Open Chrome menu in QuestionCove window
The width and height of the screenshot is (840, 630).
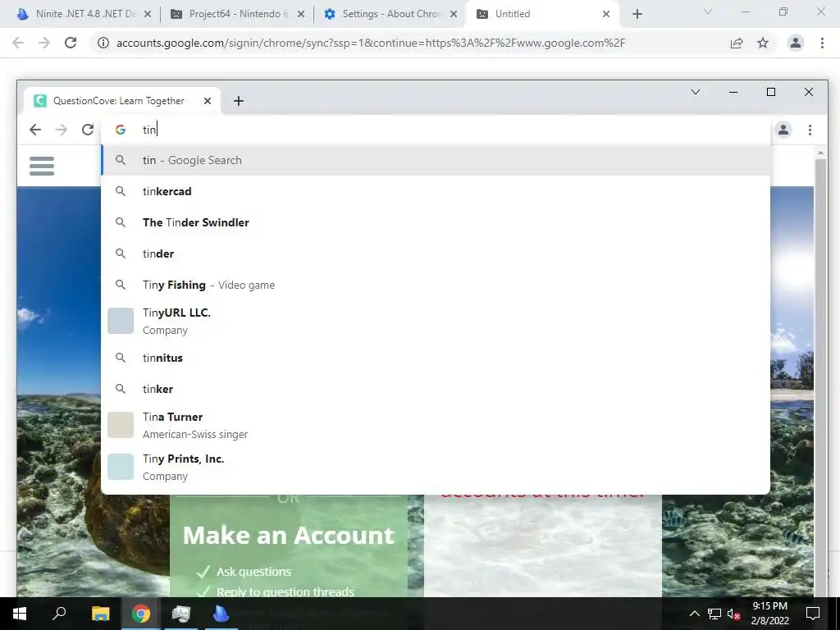(x=810, y=130)
